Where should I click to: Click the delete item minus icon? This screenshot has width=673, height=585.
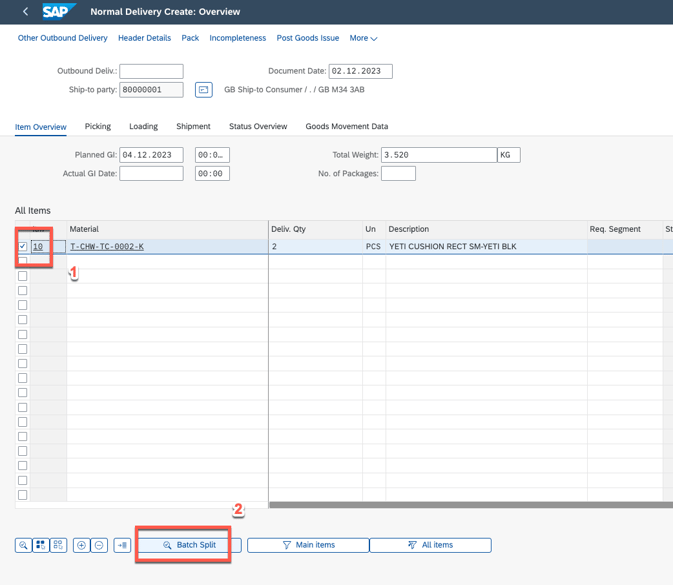[99, 545]
